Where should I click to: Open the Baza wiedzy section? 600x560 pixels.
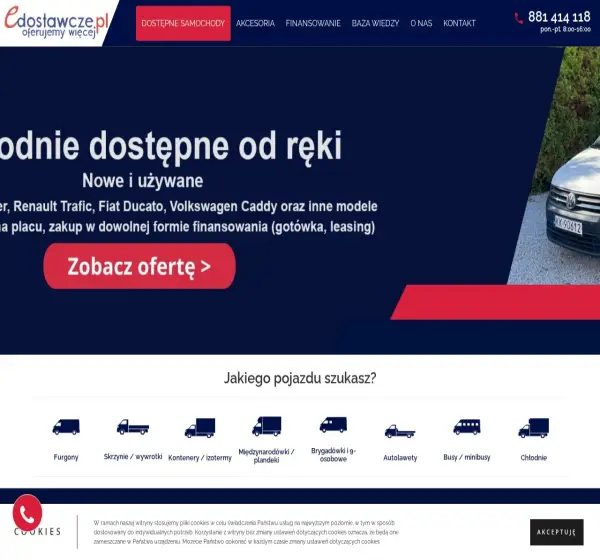coord(375,23)
